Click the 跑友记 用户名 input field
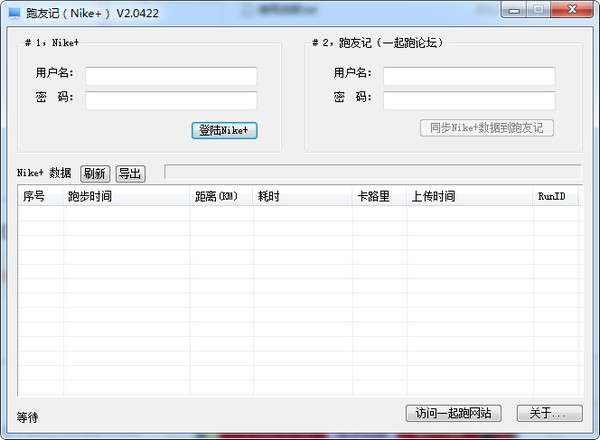 click(x=469, y=76)
